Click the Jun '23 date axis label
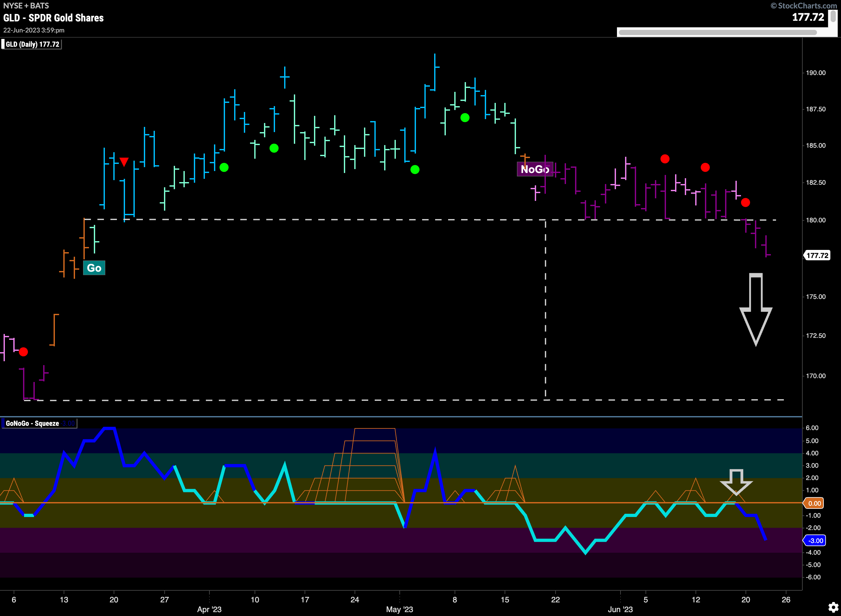The height and width of the screenshot is (616, 841). click(620, 609)
